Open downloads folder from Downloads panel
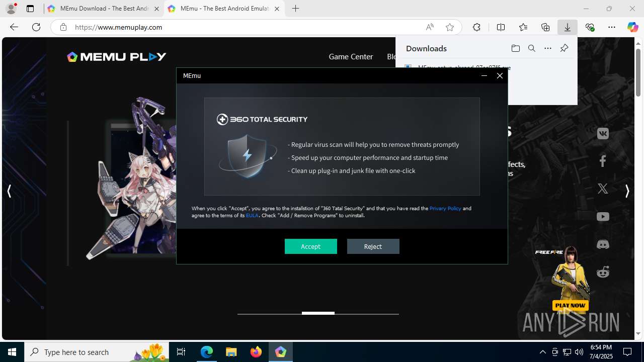Viewport: 644px width, 362px height. click(x=515, y=48)
